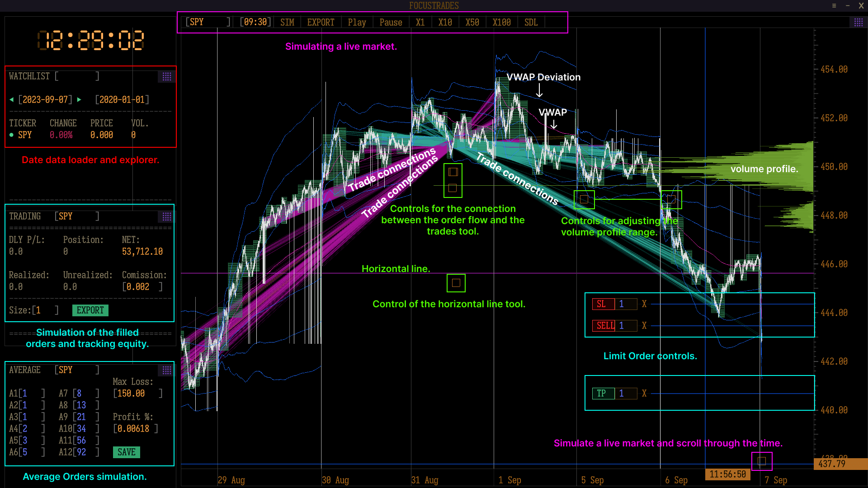Open the hamburger menu in the title bar
Image resolution: width=868 pixels, height=488 pixels.
[x=834, y=5]
